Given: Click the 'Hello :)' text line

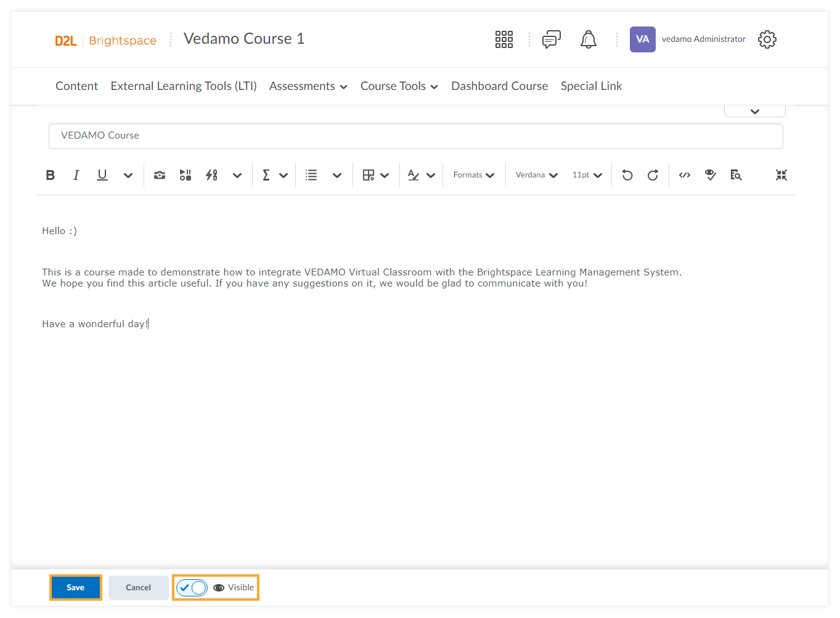Looking at the screenshot, I should point(60,231).
